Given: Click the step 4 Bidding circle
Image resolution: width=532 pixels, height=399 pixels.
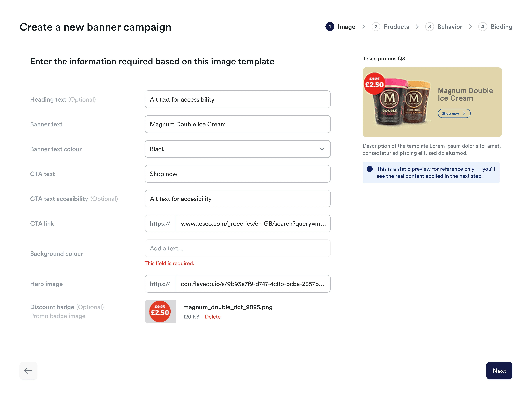Looking at the screenshot, I should (483, 27).
